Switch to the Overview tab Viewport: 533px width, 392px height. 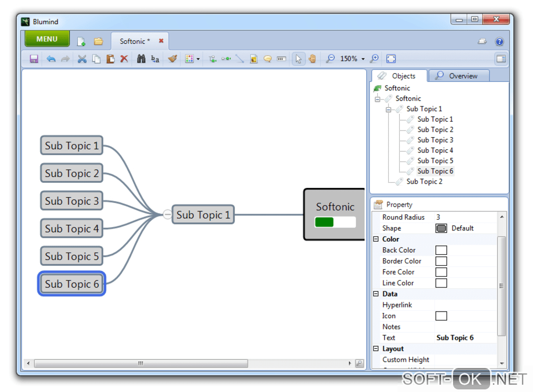[x=459, y=76]
